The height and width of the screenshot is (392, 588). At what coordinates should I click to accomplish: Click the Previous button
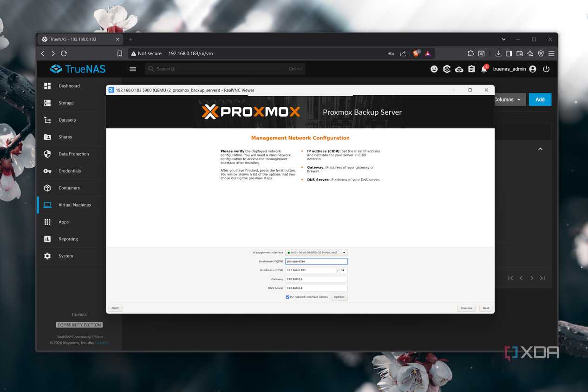(466, 308)
